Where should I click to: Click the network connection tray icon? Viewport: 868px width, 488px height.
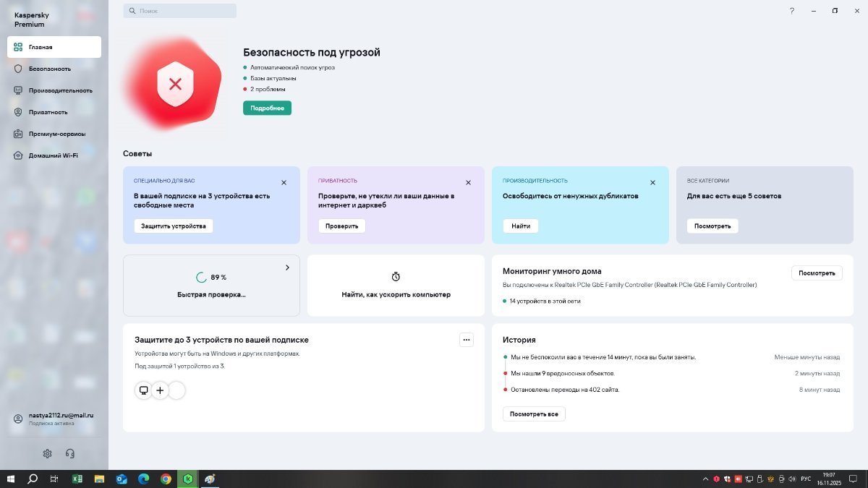pos(749,479)
